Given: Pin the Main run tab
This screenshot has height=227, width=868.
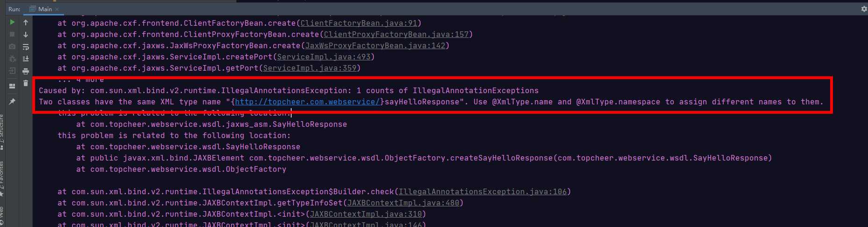Looking at the screenshot, I should (x=12, y=101).
